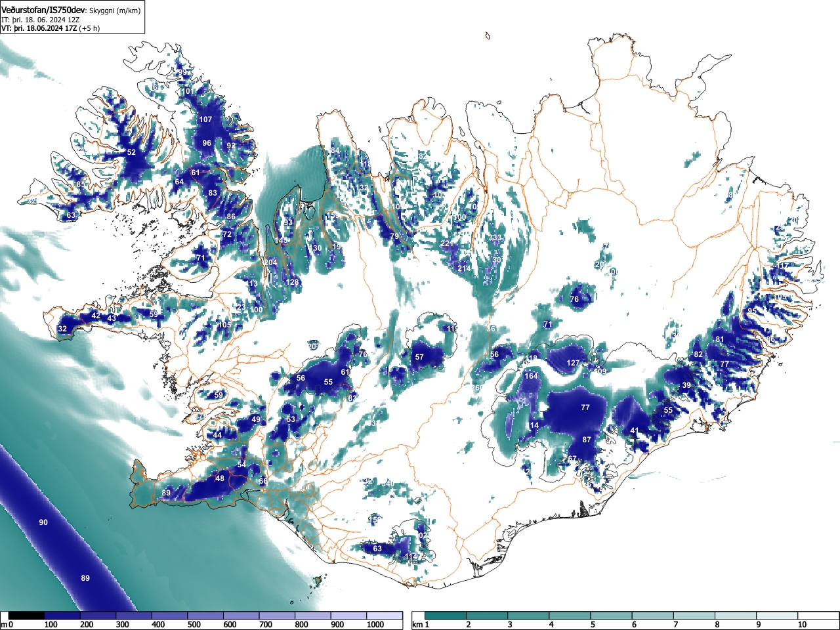This screenshot has width=840, height=630.
Task: Click the 500 label on the metre legend
Action: [x=194, y=625]
